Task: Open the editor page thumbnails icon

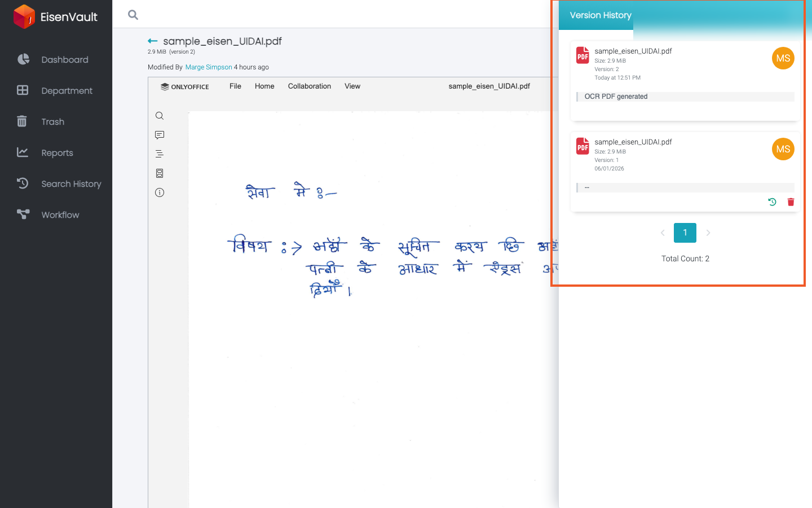Action: coord(160,173)
